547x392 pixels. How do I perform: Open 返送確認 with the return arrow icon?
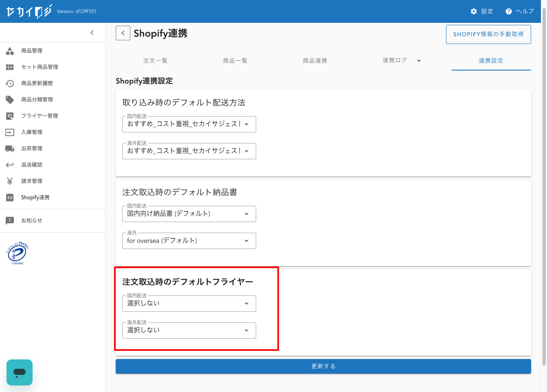click(x=10, y=165)
